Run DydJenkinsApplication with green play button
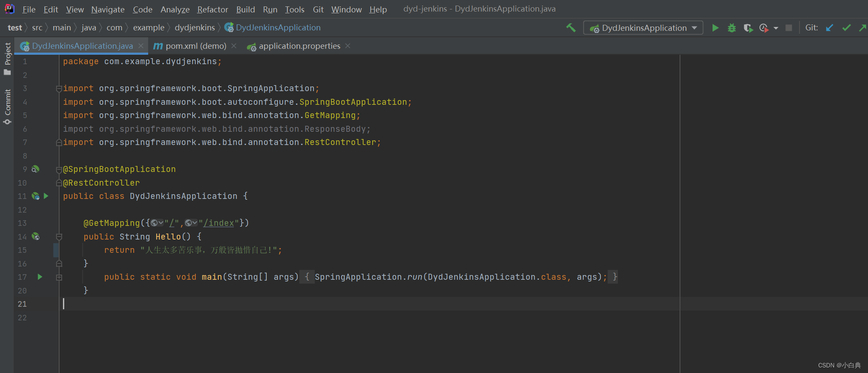The width and height of the screenshot is (868, 373). point(715,28)
